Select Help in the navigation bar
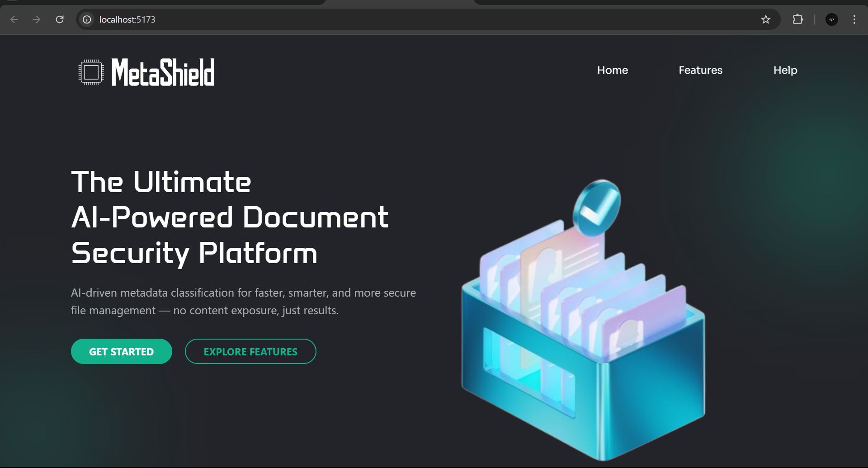The height and width of the screenshot is (468, 868). (x=785, y=70)
